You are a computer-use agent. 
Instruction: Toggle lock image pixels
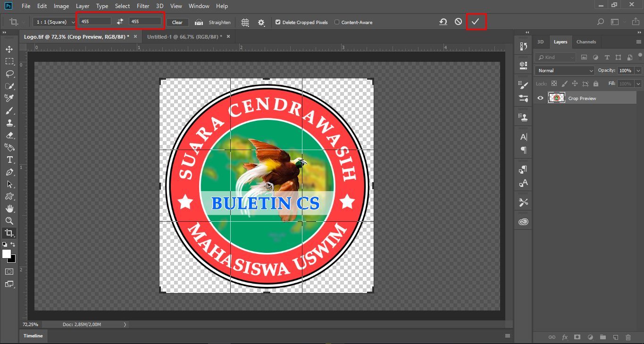(x=565, y=84)
